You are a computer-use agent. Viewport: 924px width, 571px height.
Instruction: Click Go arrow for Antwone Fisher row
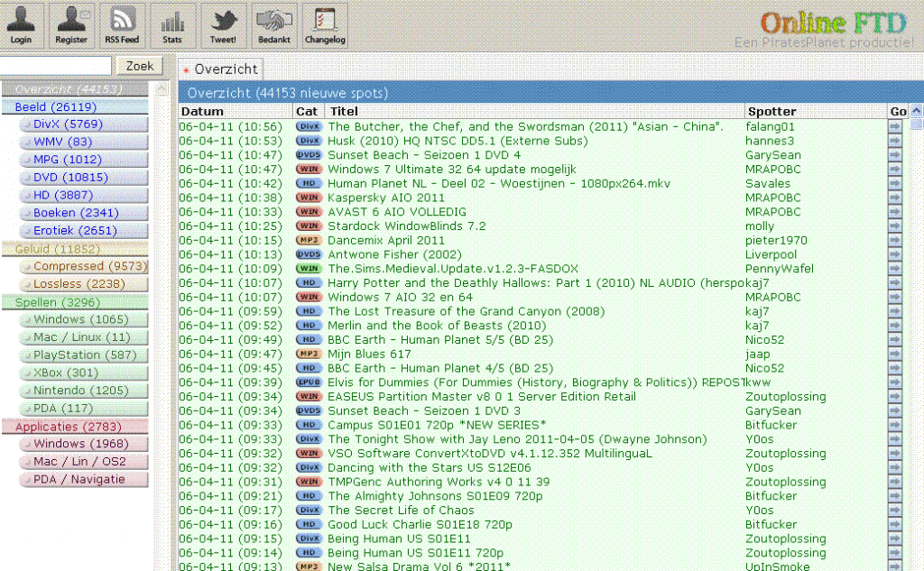(895, 254)
